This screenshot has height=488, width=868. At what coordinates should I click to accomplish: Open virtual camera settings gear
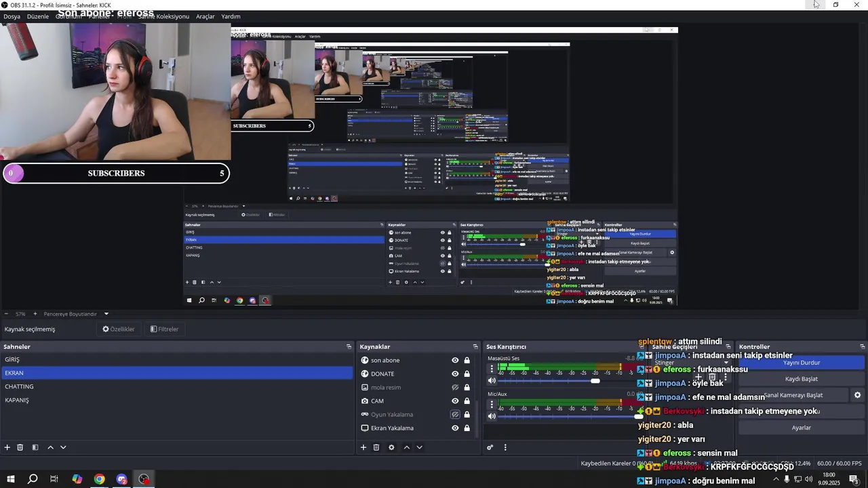pyautogui.click(x=857, y=395)
